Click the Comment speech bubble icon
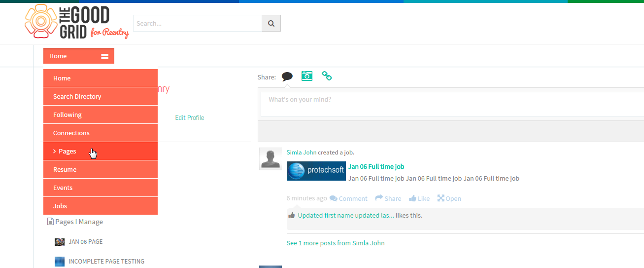Screen dimensions: 644x268 coord(334,198)
